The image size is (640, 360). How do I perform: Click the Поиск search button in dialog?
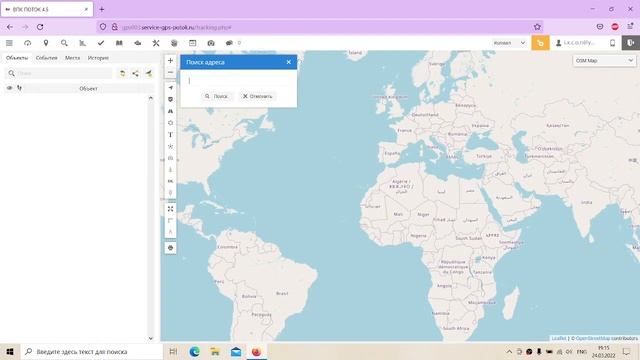click(x=217, y=96)
